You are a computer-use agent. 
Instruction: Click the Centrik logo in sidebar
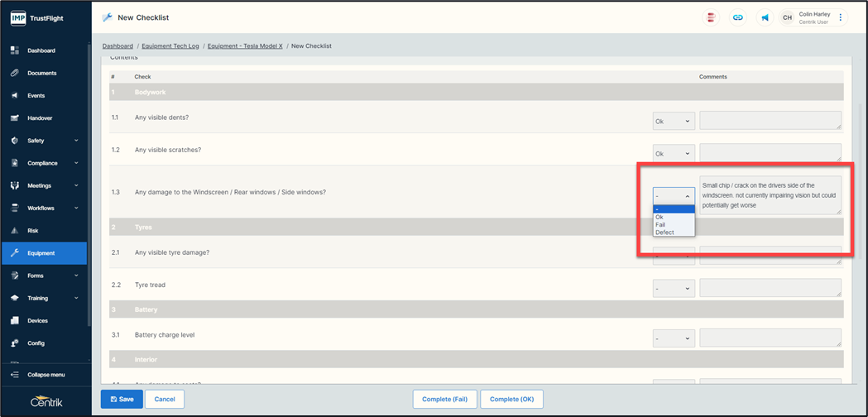(46, 402)
